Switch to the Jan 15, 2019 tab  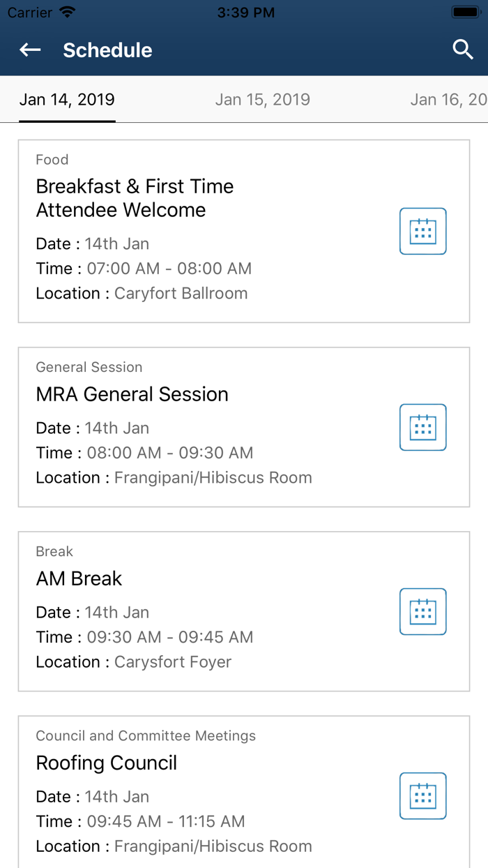point(262,100)
